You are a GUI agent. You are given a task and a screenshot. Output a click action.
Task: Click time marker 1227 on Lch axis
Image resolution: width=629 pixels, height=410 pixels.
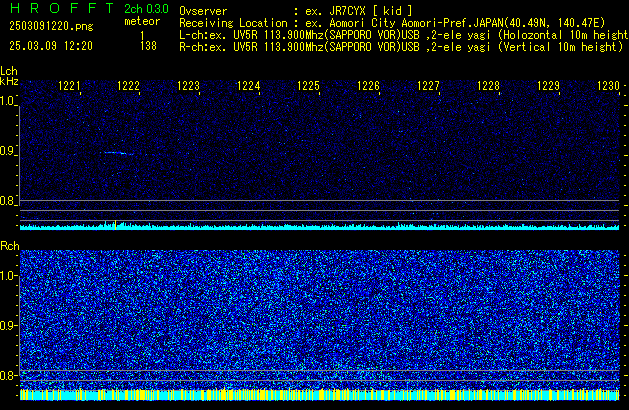(428, 86)
